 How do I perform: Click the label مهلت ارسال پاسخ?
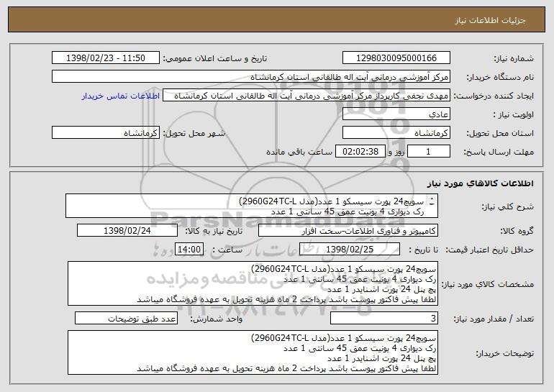[x=499, y=152]
